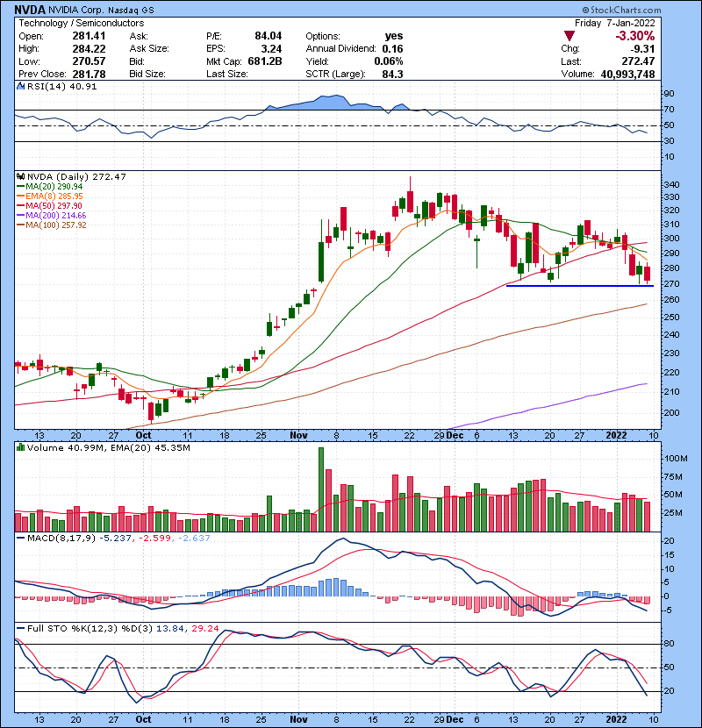This screenshot has width=702, height=728.
Task: Click the Annual Dividend value 0.16
Action: (392, 49)
